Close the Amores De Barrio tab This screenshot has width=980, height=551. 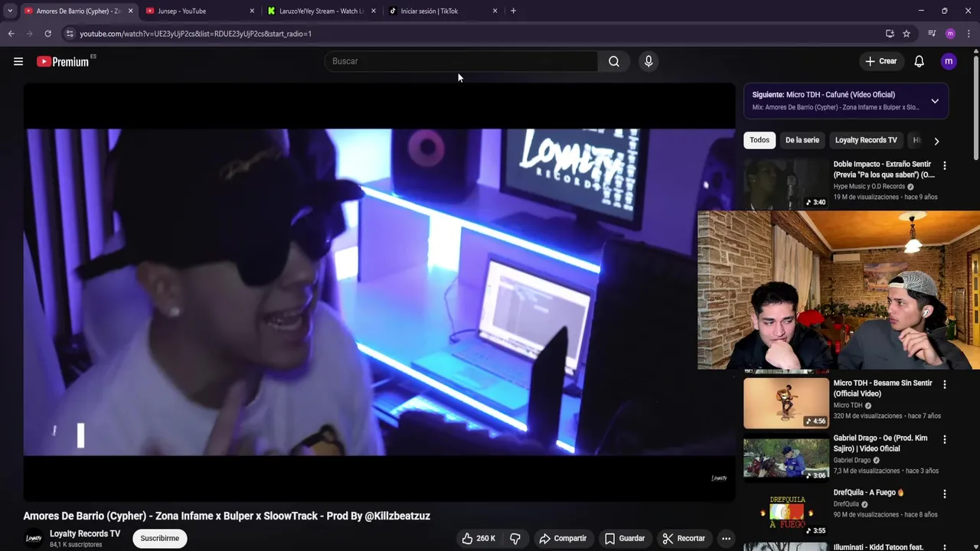coord(131,11)
